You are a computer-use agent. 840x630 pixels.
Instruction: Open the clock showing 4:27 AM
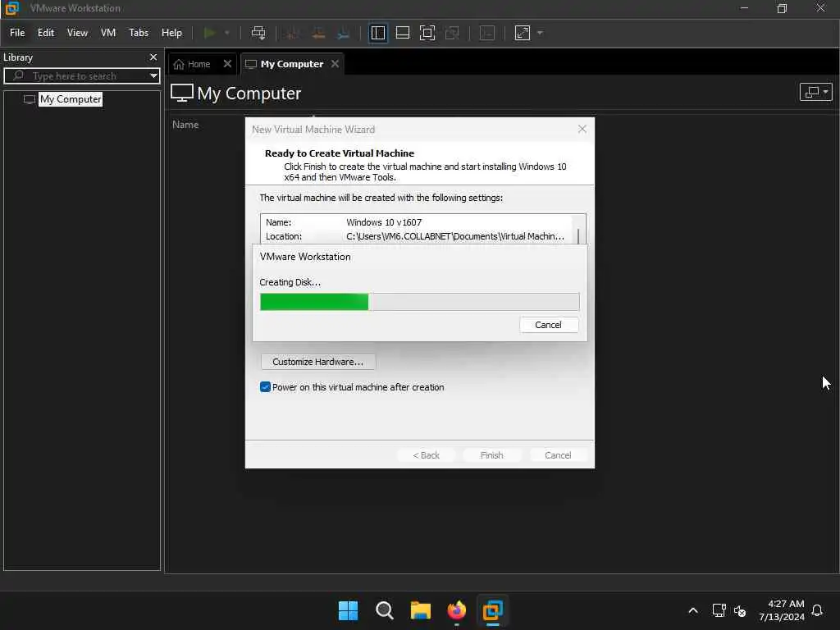782,610
